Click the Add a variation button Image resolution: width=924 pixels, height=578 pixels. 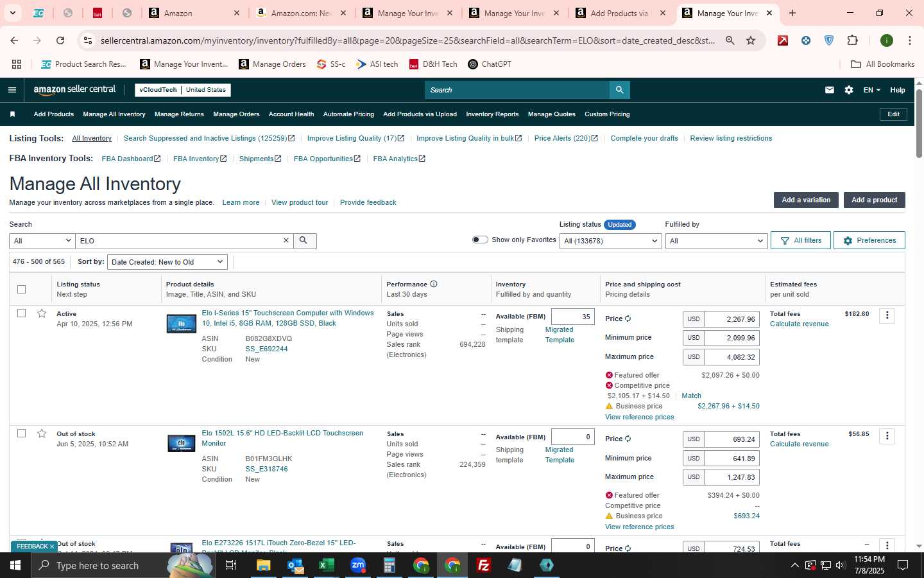pyautogui.click(x=806, y=200)
